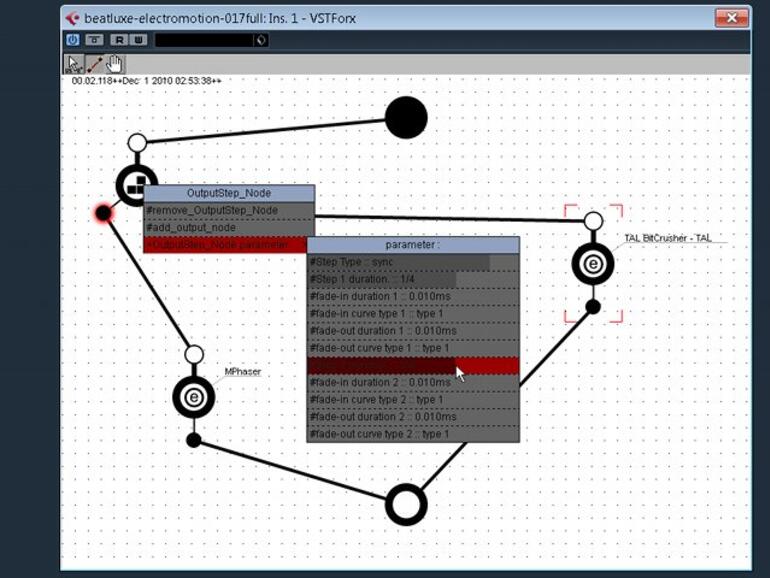Click black output node below MPhaser
Viewport: 770px width, 578px height.
[194, 440]
